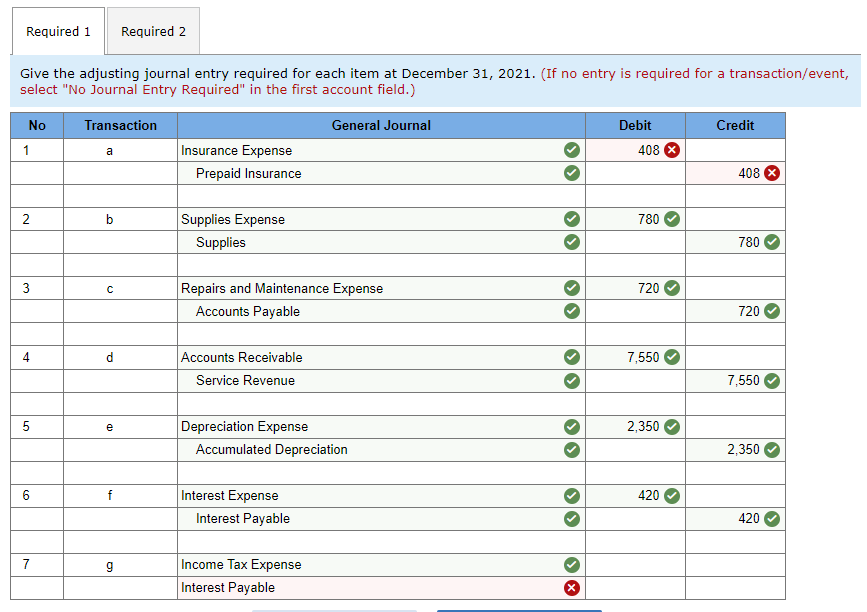
Task: Click the check mark beside Income Tax Expense
Action: click(x=572, y=564)
